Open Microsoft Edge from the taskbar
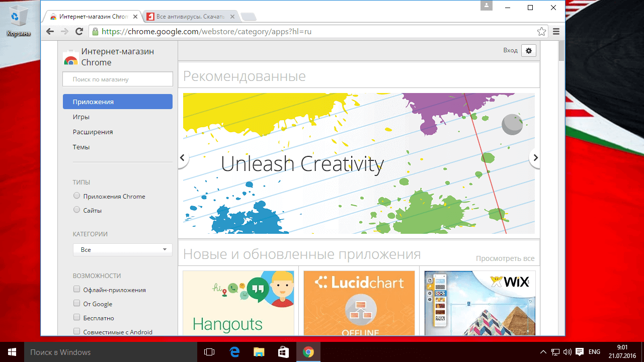Image resolution: width=644 pixels, height=362 pixels. [x=234, y=351]
